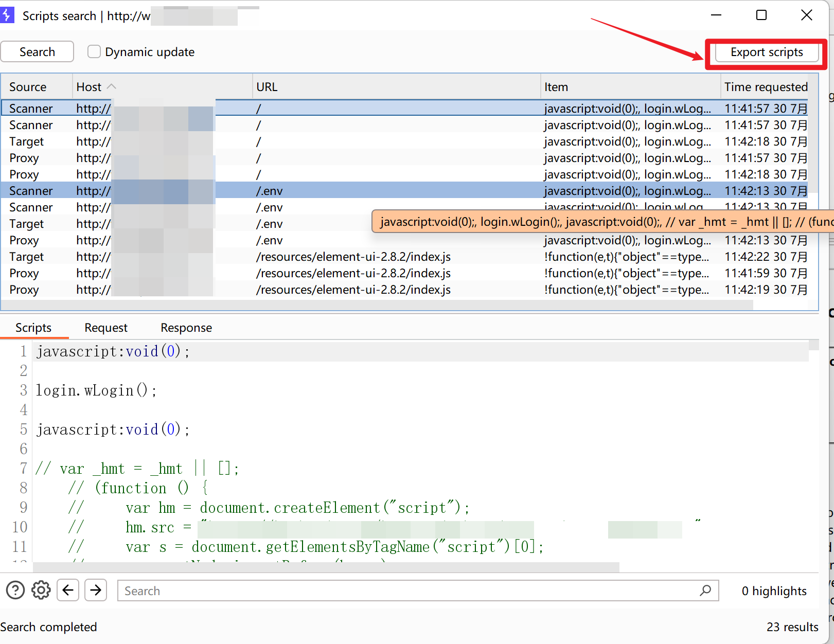The width and height of the screenshot is (834, 644).
Task: Select the highlighted Scanner /.env row
Action: [404, 191]
